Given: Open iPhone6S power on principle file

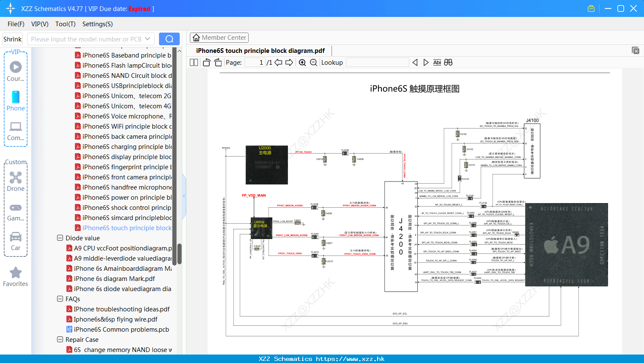Looking at the screenshot, I should [123, 198].
